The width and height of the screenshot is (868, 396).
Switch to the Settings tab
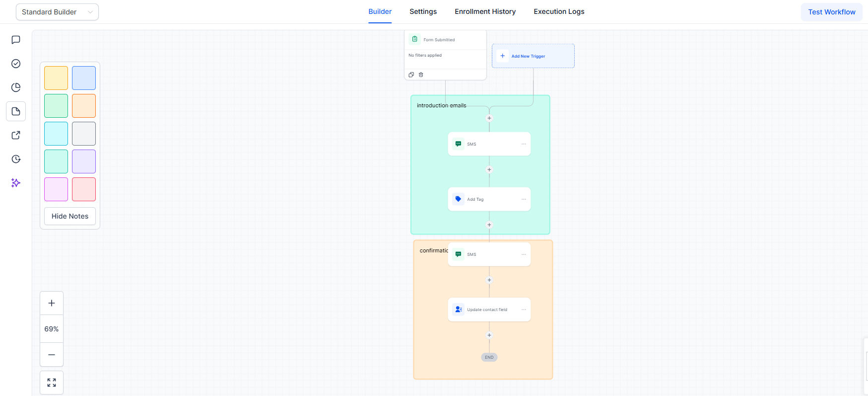point(423,11)
